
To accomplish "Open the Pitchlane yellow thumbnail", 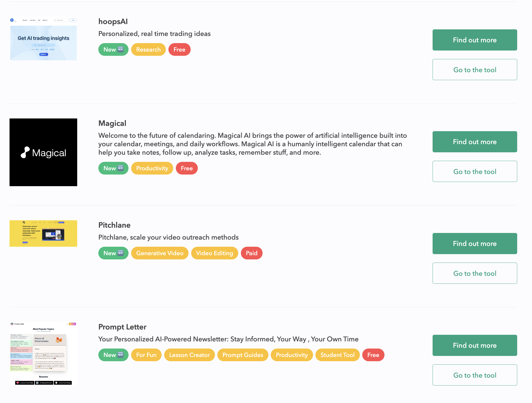I will [43, 233].
